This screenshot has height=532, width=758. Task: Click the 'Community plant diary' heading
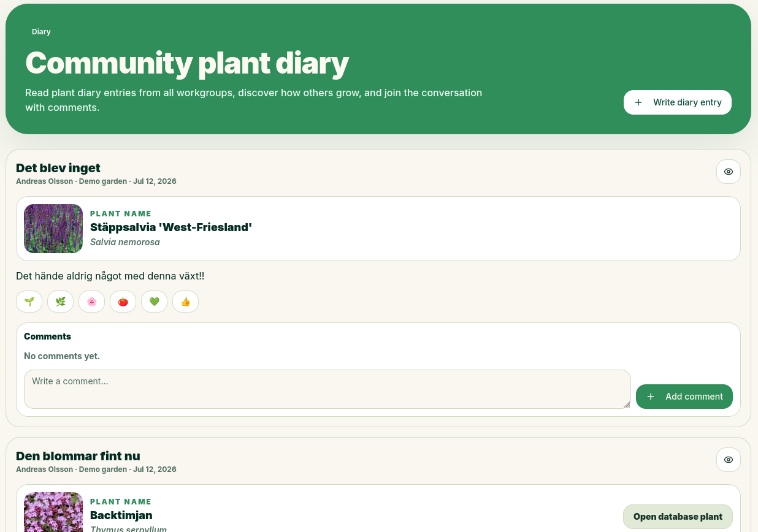[x=187, y=63]
